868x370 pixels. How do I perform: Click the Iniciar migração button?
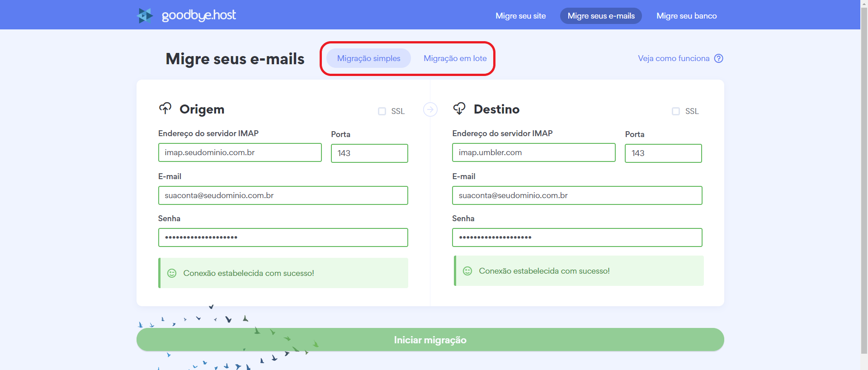(x=430, y=340)
